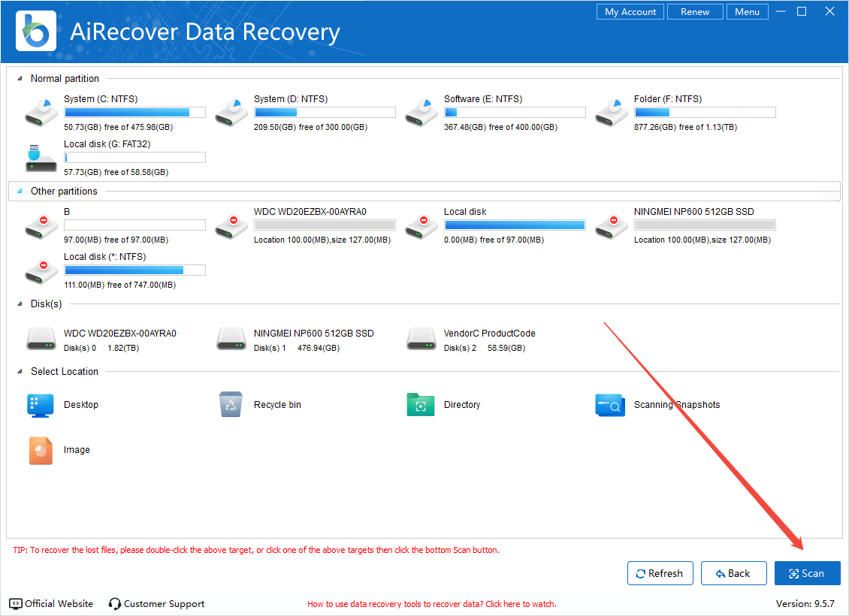The image size is (849, 616).
Task: Collapse the Other partitions section
Action: pos(19,192)
